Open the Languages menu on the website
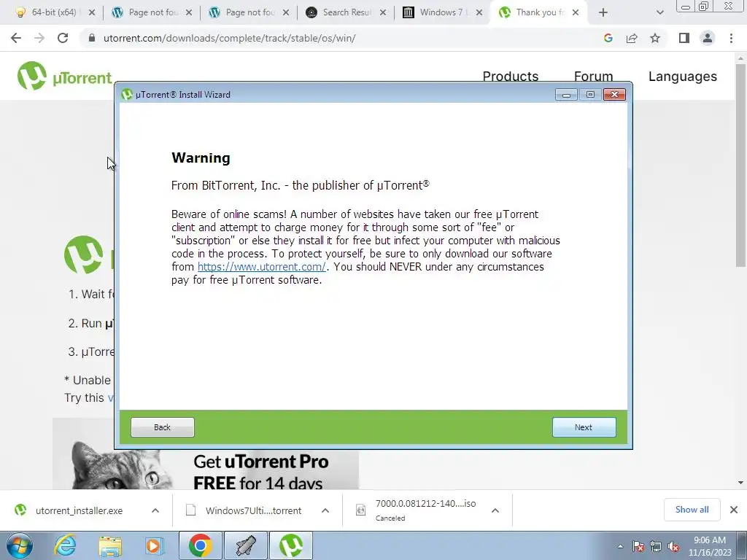Viewport: 747px width, 560px height. (682, 76)
